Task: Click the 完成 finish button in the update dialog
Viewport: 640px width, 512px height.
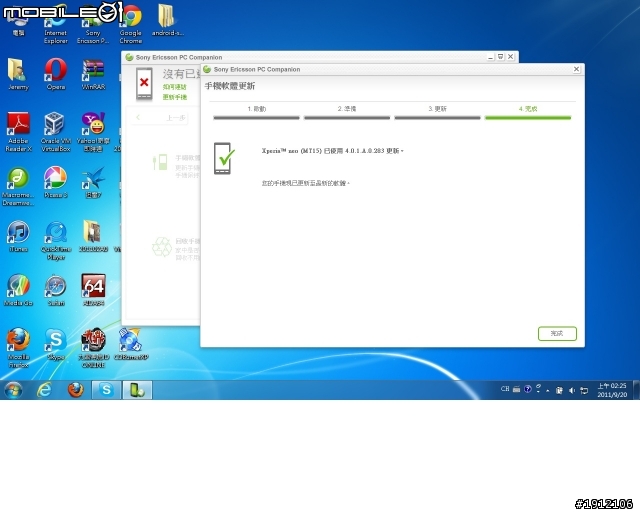Action: [557, 333]
